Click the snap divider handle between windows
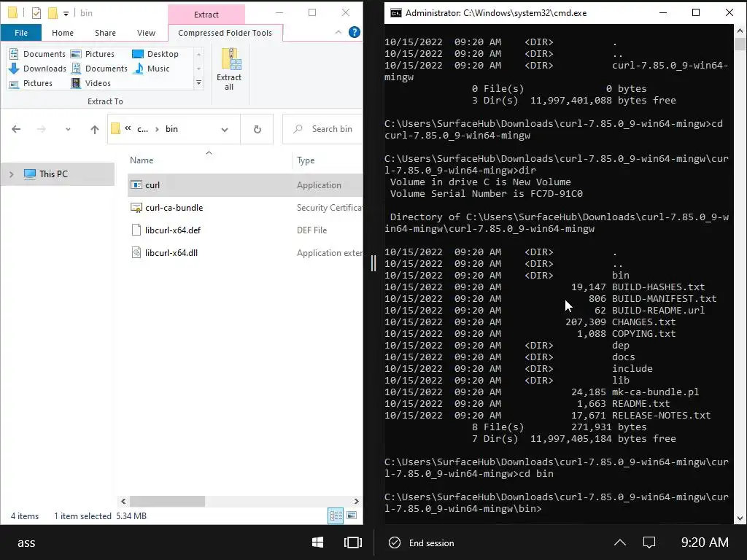747x560 pixels. [373, 263]
